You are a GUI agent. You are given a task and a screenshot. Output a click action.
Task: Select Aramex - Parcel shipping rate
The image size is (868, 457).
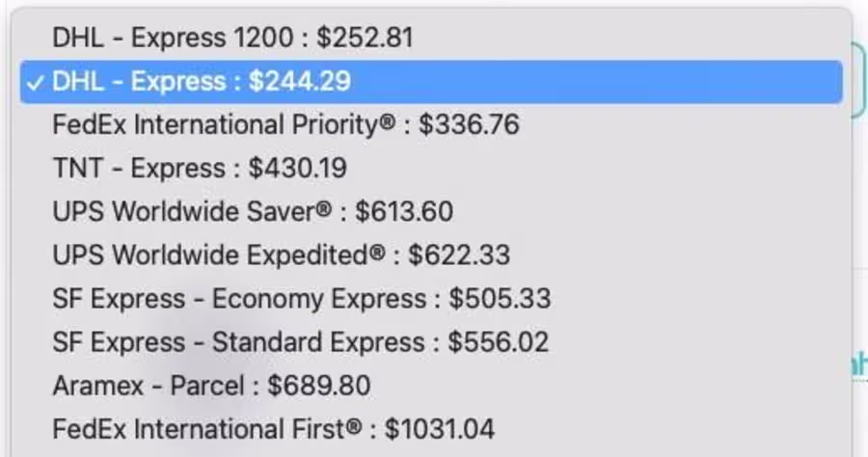431,386
